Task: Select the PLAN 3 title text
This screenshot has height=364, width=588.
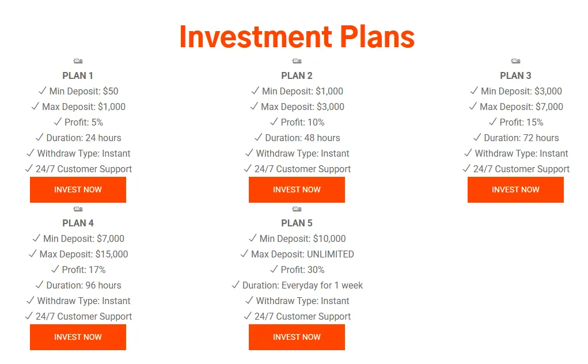Action: pyautogui.click(x=515, y=75)
